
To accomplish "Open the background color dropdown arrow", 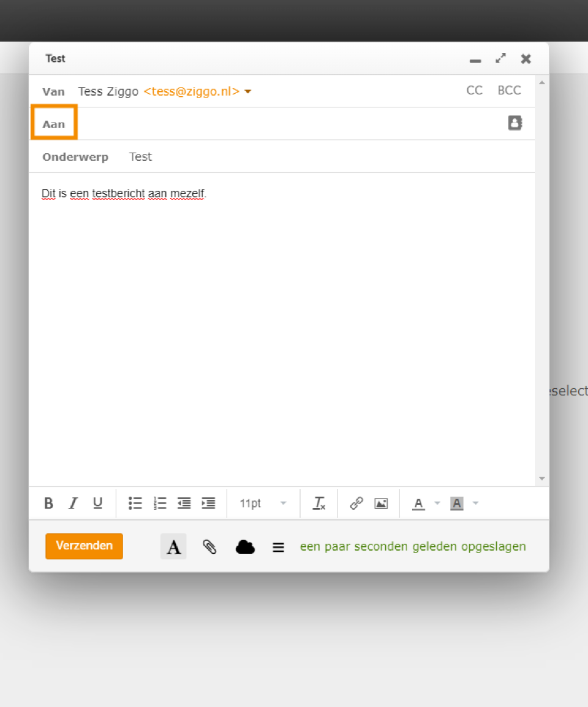I will coord(475,503).
